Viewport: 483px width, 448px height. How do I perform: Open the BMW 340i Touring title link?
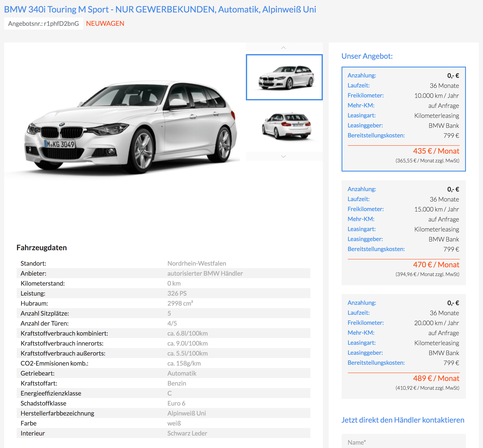(160, 9)
